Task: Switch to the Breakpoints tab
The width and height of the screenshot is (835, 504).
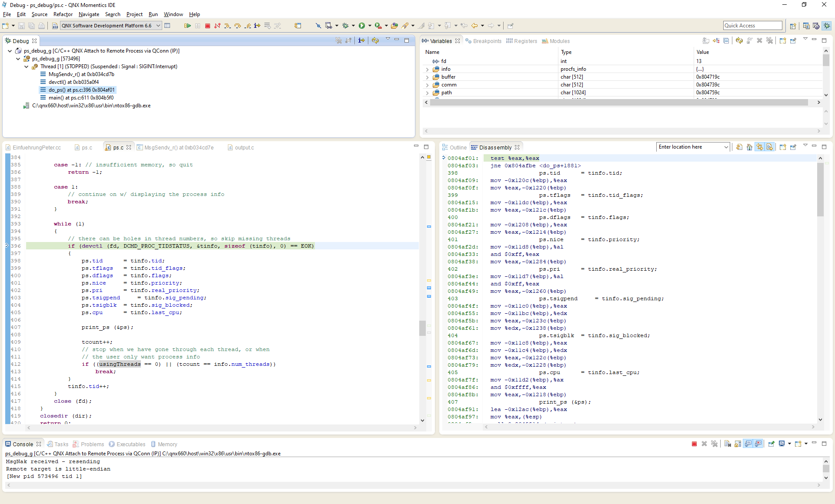Action: pyautogui.click(x=487, y=41)
